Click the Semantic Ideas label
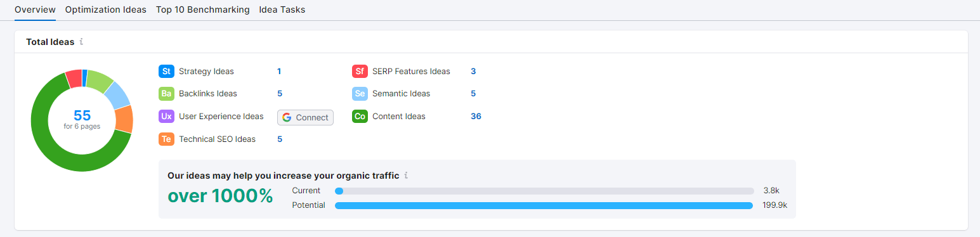The image size is (980, 237). 402,94
